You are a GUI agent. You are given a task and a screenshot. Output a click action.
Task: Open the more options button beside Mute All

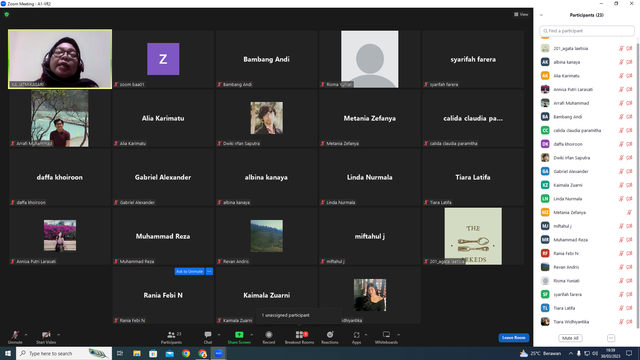click(611, 338)
